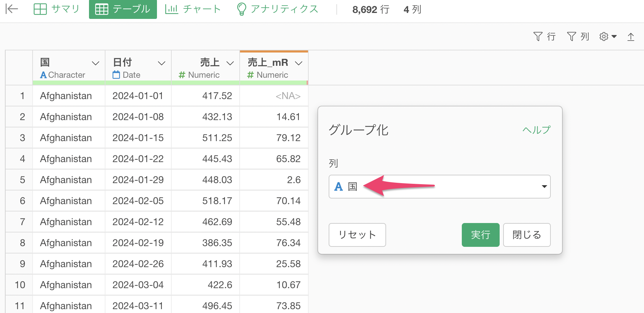Select the 386.35 sales cell
The image size is (644, 313).
tap(206, 243)
